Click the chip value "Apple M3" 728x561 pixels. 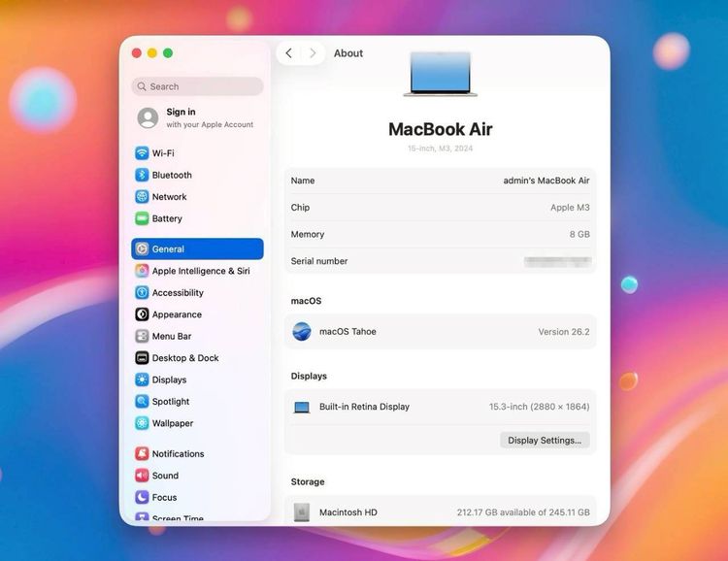570,208
